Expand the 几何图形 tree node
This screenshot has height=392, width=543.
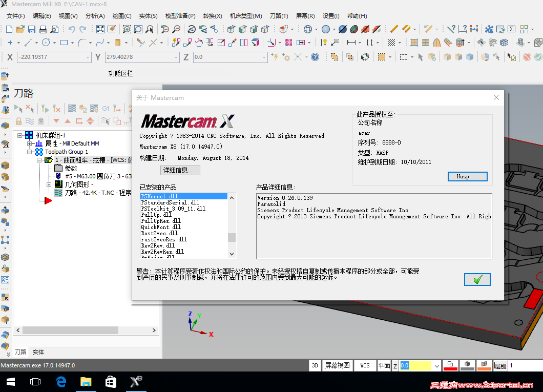pos(49,184)
